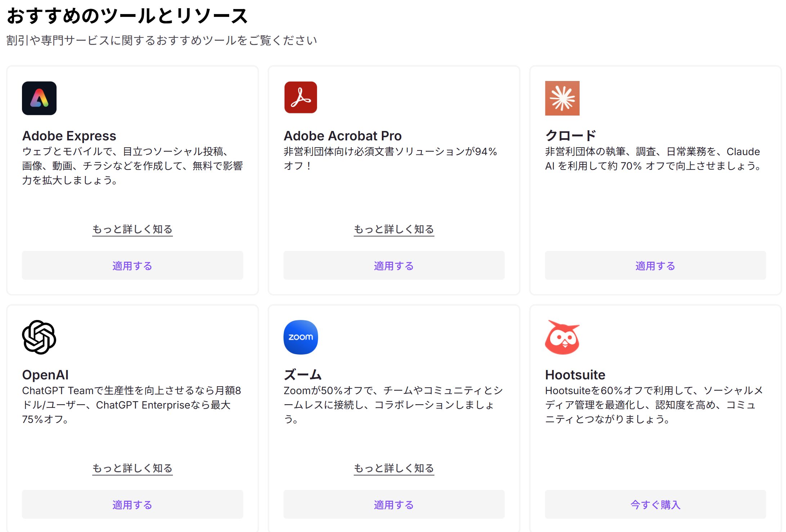Open 'もっと詳しく知る' link under OpenAI
Viewport: 786px width, 532px height.
pyautogui.click(x=132, y=468)
